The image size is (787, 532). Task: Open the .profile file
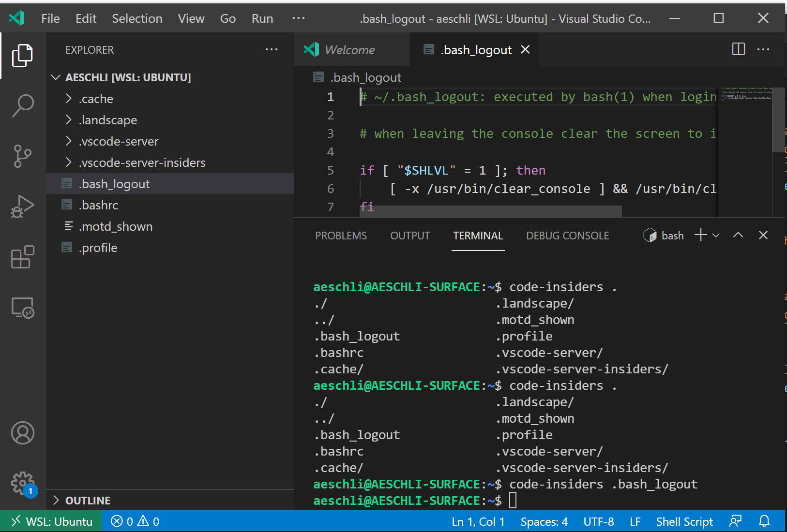click(x=170, y=248)
